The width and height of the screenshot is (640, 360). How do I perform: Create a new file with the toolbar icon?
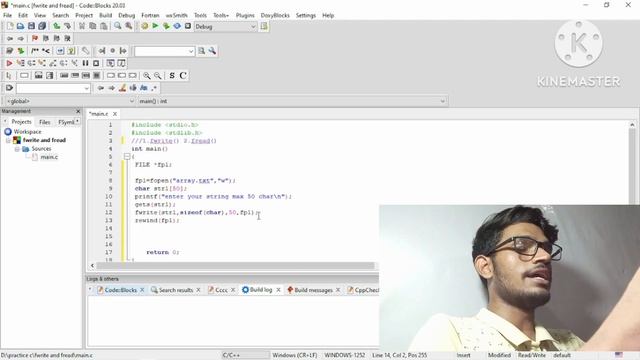click(x=10, y=26)
